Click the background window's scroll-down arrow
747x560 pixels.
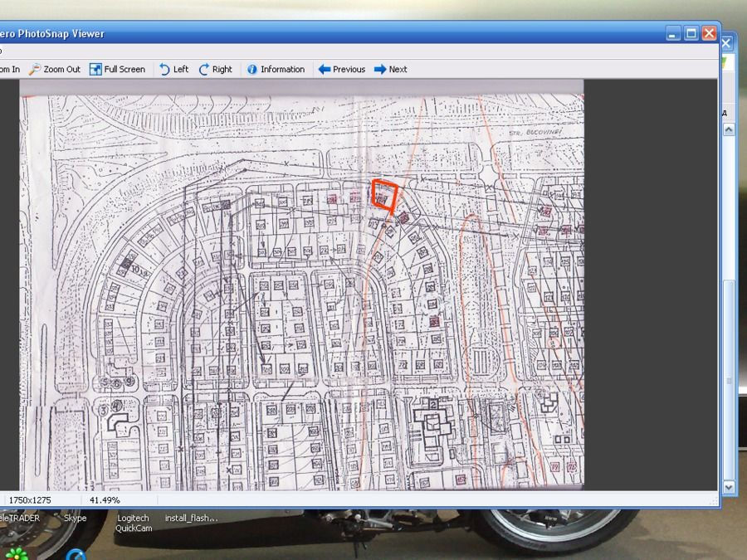click(729, 487)
